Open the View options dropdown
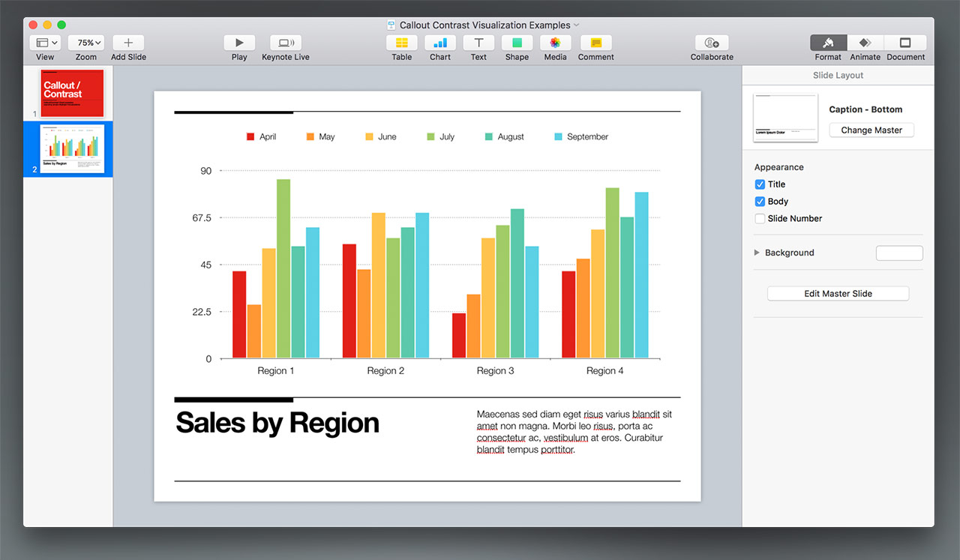The width and height of the screenshot is (960, 560). click(x=45, y=43)
